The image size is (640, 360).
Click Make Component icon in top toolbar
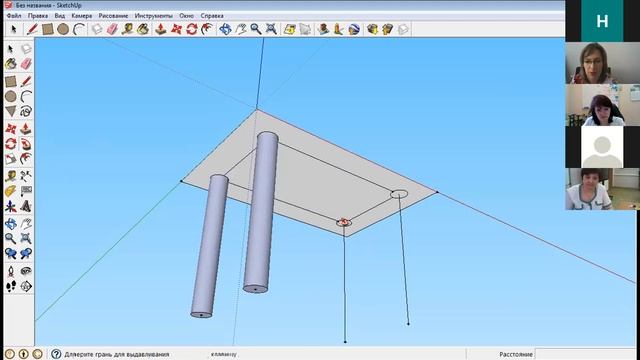pos(97,29)
